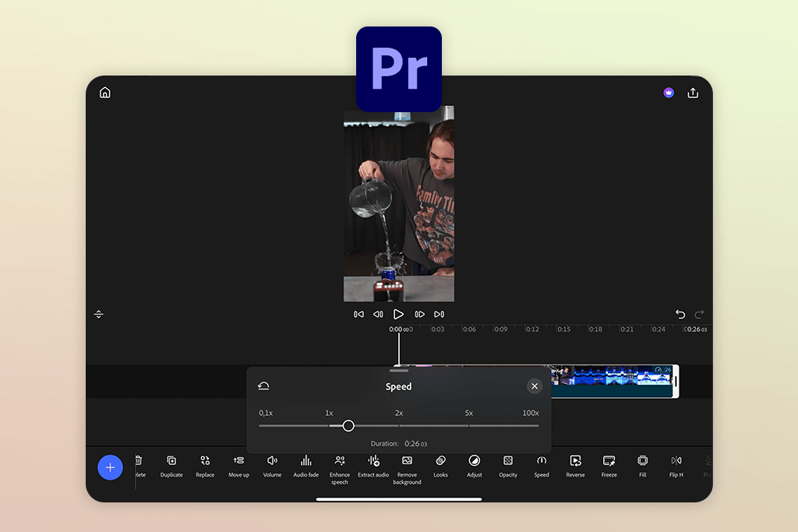Click the timeline expand/collapse icon

click(x=99, y=315)
